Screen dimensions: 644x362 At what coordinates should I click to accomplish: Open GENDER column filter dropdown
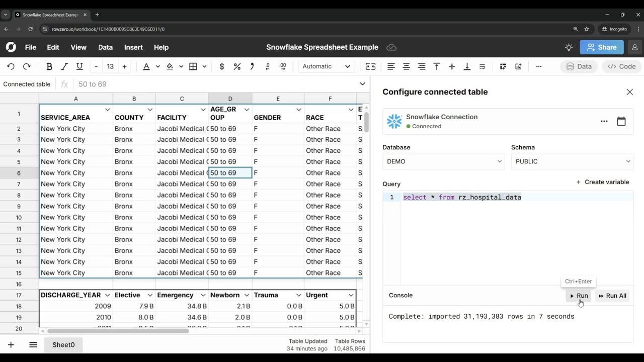click(299, 110)
